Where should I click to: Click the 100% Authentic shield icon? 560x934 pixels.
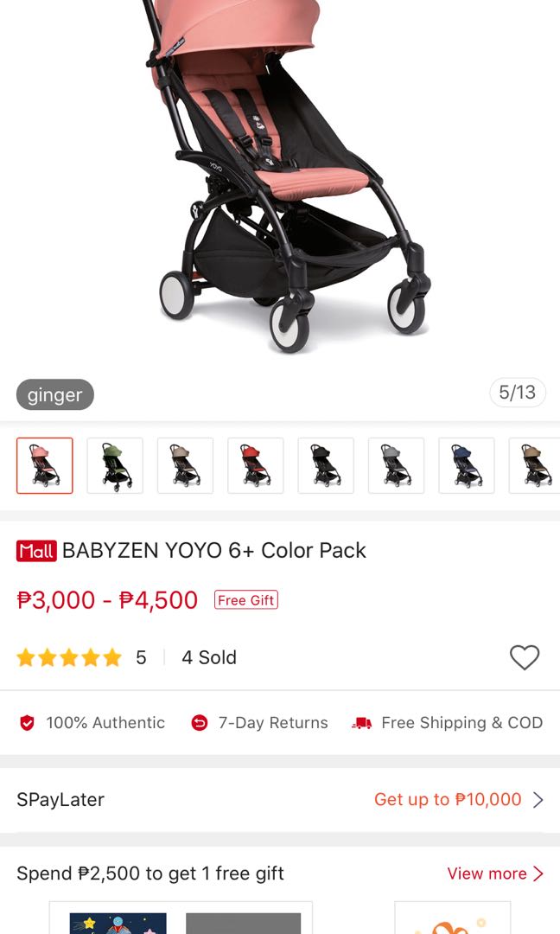point(28,722)
